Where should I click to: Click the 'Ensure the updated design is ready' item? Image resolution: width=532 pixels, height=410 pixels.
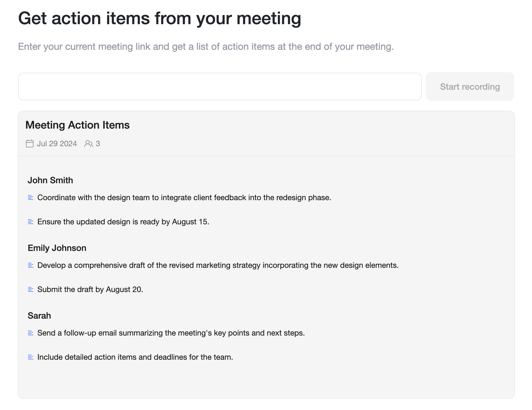coord(123,222)
